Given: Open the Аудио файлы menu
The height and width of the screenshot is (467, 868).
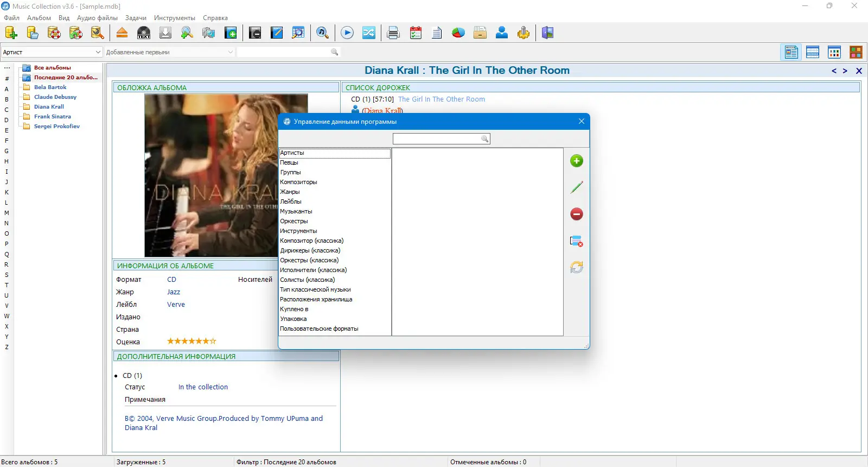Looking at the screenshot, I should pyautogui.click(x=97, y=18).
